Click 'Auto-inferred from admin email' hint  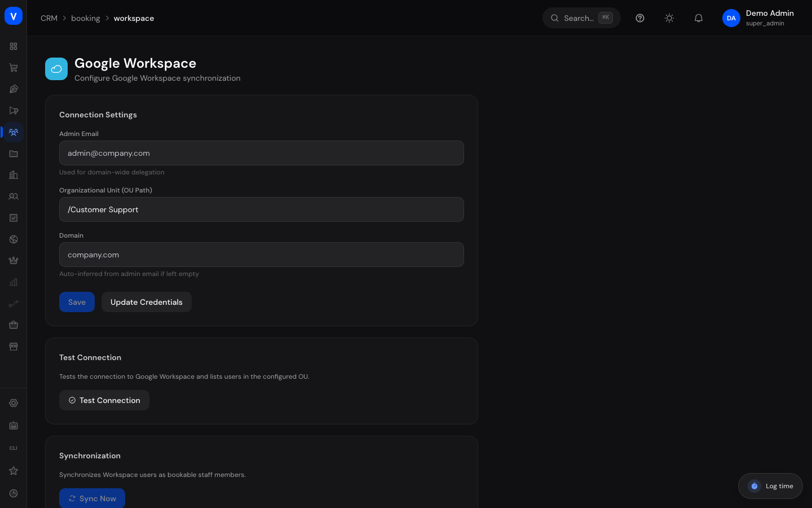pos(129,274)
